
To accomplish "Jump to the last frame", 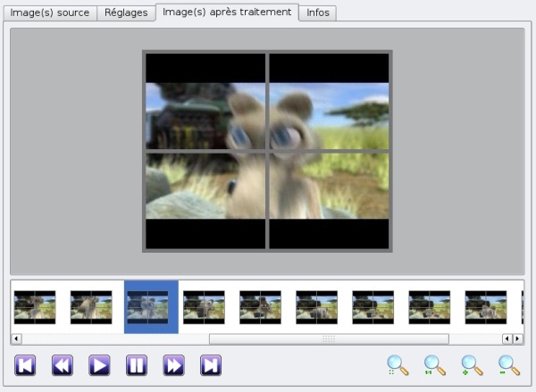I will (211, 365).
